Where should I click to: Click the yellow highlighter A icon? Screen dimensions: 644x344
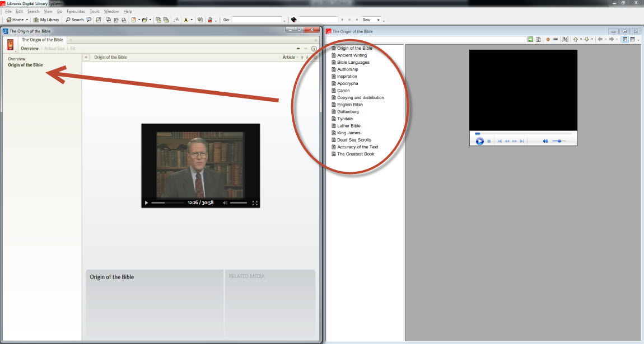[x=186, y=20]
